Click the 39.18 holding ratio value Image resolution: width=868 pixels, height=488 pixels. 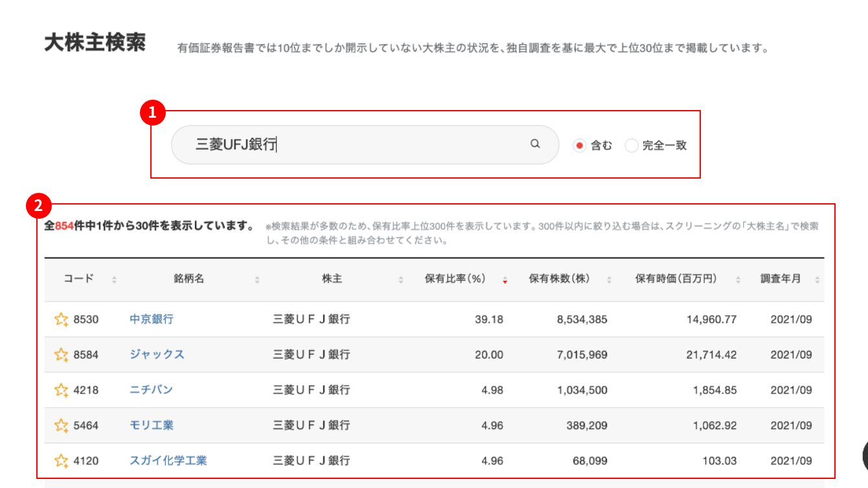click(490, 320)
